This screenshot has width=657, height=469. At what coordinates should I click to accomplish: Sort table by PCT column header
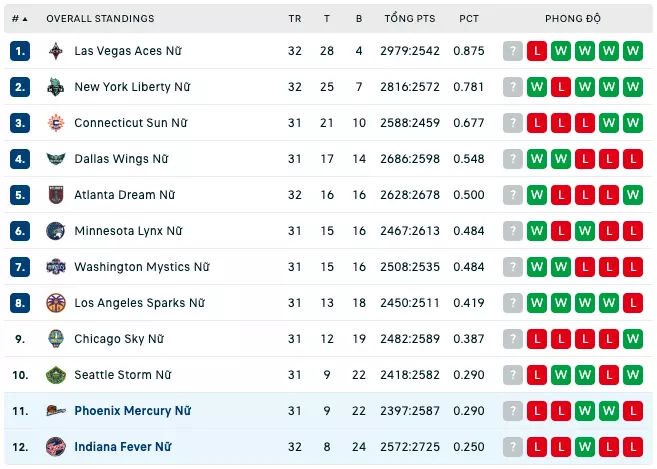point(468,19)
